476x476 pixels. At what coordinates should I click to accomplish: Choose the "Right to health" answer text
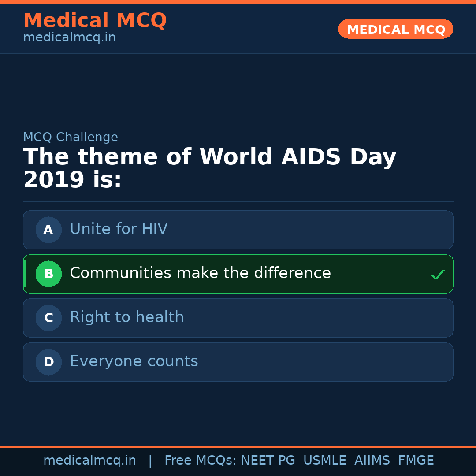(126, 317)
